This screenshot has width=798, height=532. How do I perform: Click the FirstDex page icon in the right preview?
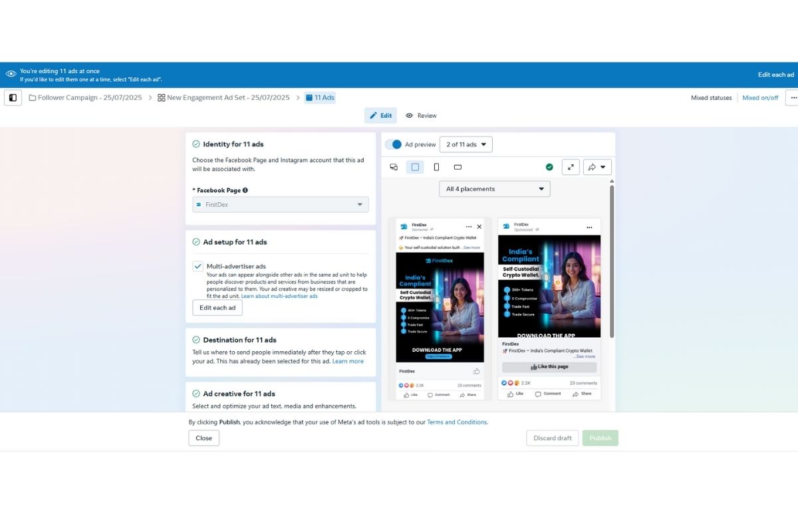(x=505, y=227)
